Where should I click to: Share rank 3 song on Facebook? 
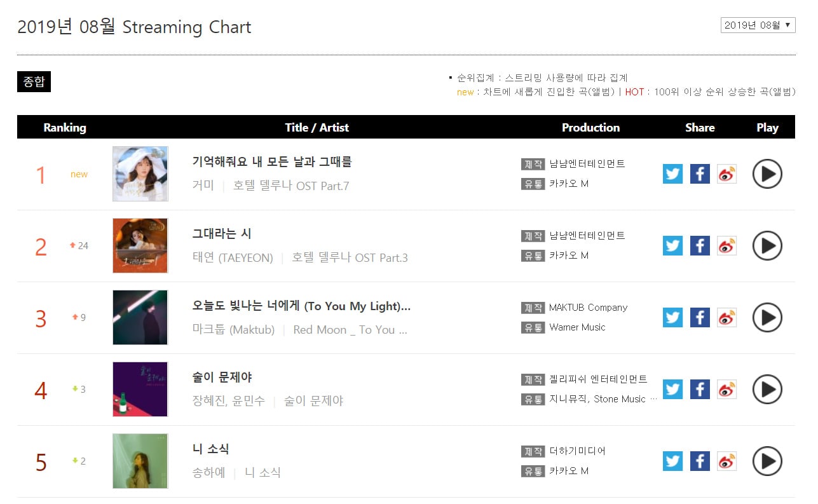(x=700, y=317)
